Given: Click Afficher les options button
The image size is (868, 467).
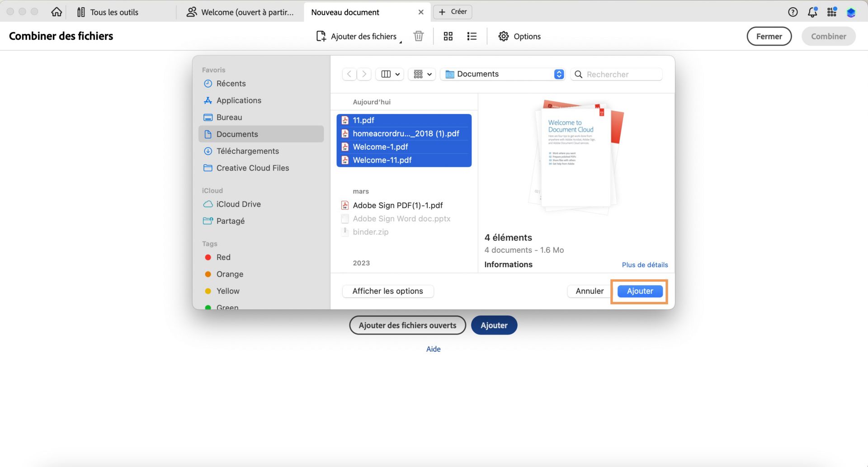Looking at the screenshot, I should pos(388,291).
